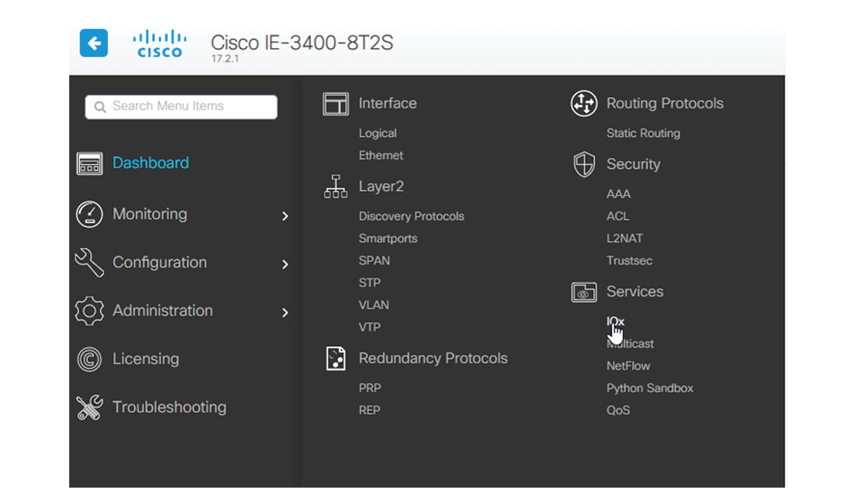Open the Monitoring menu
The height and width of the screenshot is (504, 854).
(x=150, y=213)
